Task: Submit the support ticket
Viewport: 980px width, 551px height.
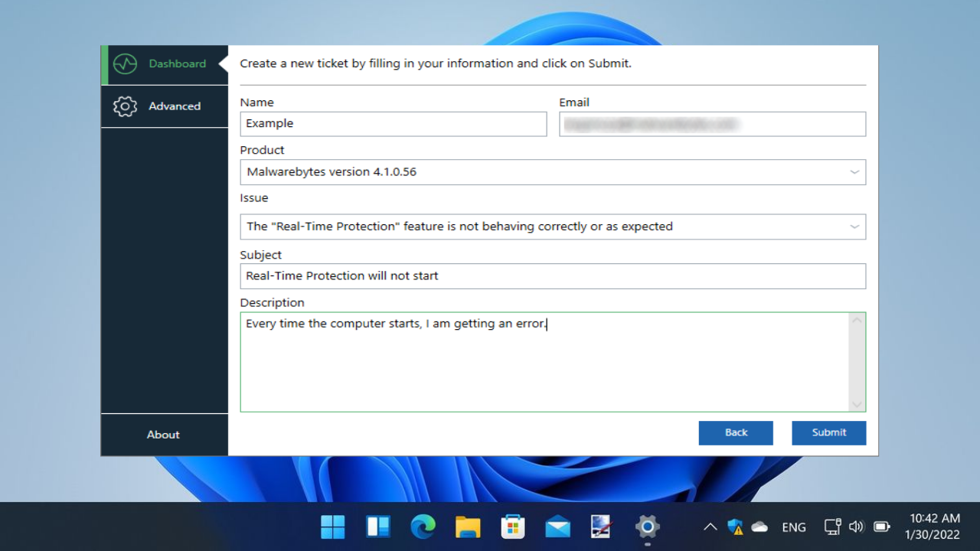Action: 829,432
